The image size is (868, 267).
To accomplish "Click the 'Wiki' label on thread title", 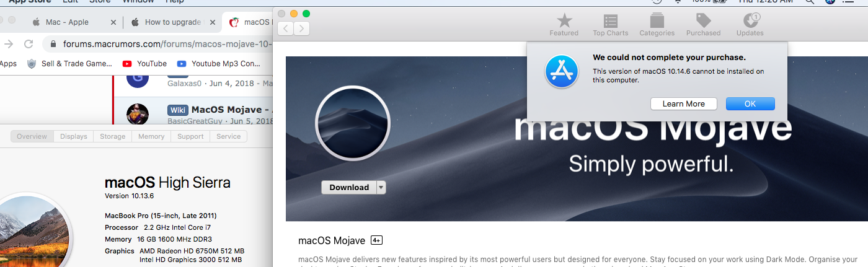I will pyautogui.click(x=177, y=110).
